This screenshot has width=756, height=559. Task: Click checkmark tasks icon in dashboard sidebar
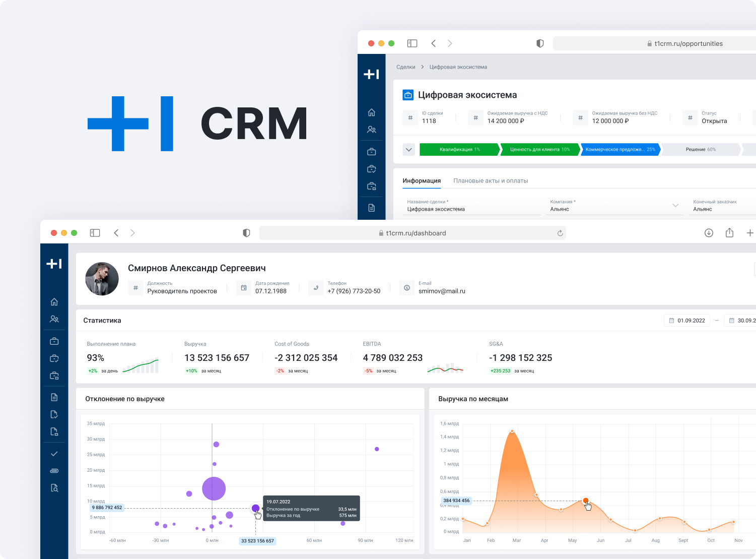[54, 454]
